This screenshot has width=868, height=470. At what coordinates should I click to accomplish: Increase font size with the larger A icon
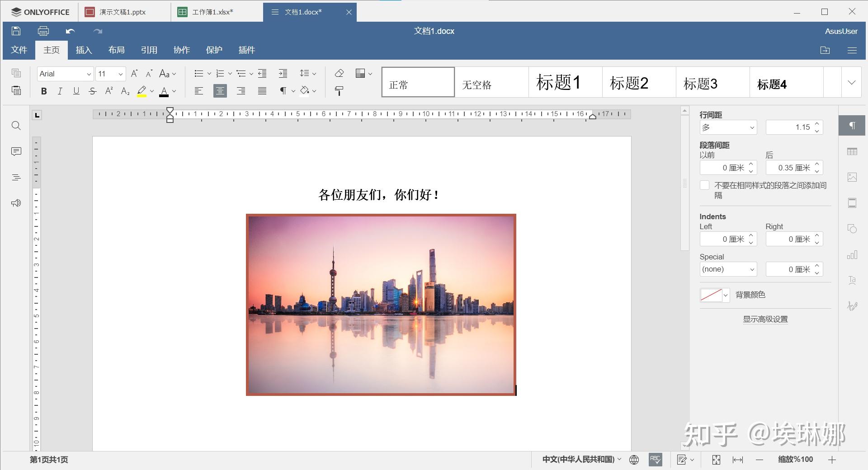(134, 73)
